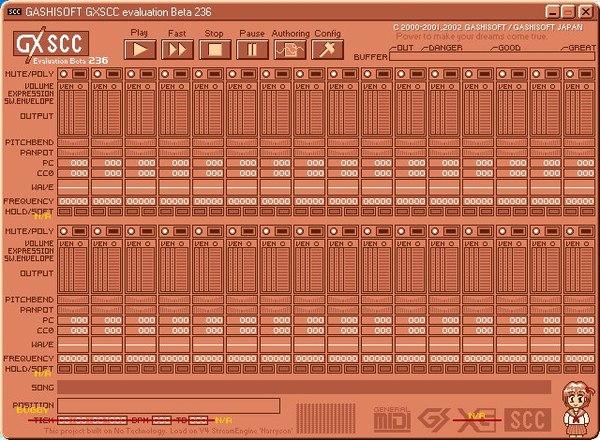The image size is (600, 440).
Task: Click the GXSCC logo at top left
Action: [52, 47]
